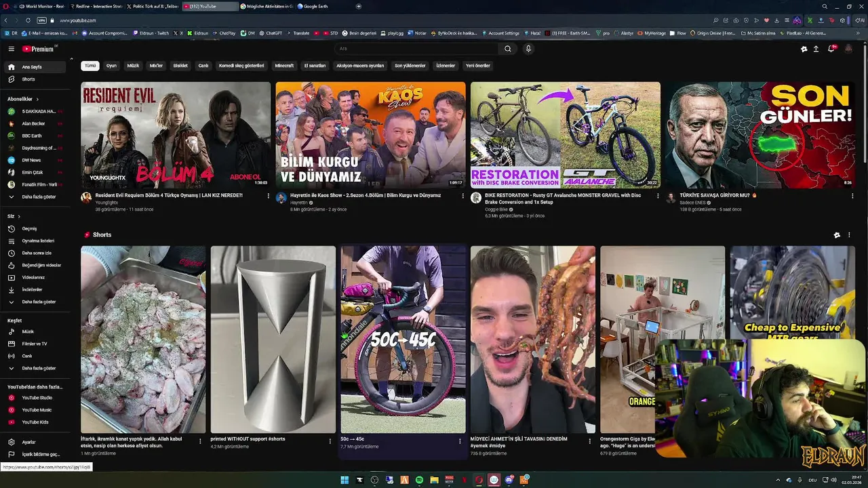868x488 pixels.
Task: Expand Daha fazla göster under Abonelikler
Action: (x=36, y=197)
